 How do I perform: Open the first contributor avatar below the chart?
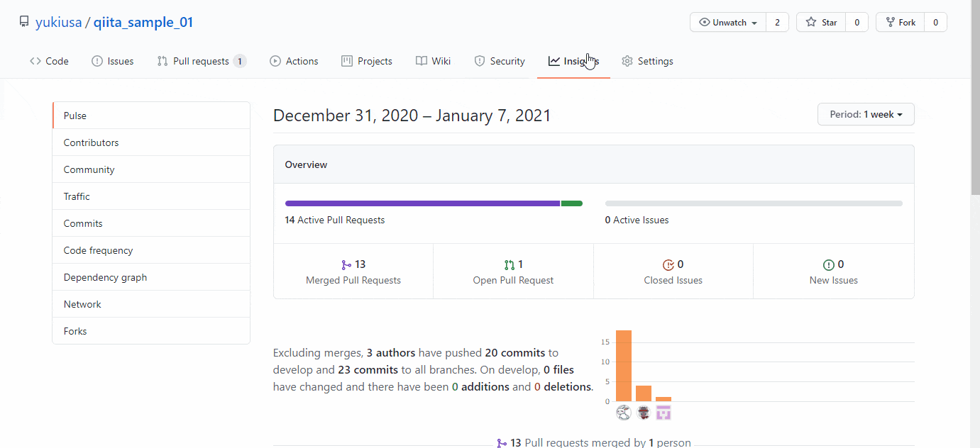pyautogui.click(x=623, y=412)
